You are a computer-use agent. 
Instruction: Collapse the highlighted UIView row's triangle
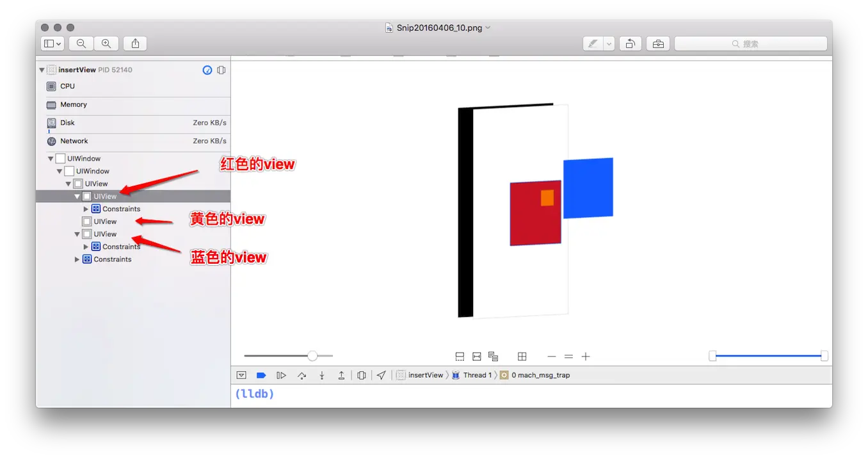[77, 197]
